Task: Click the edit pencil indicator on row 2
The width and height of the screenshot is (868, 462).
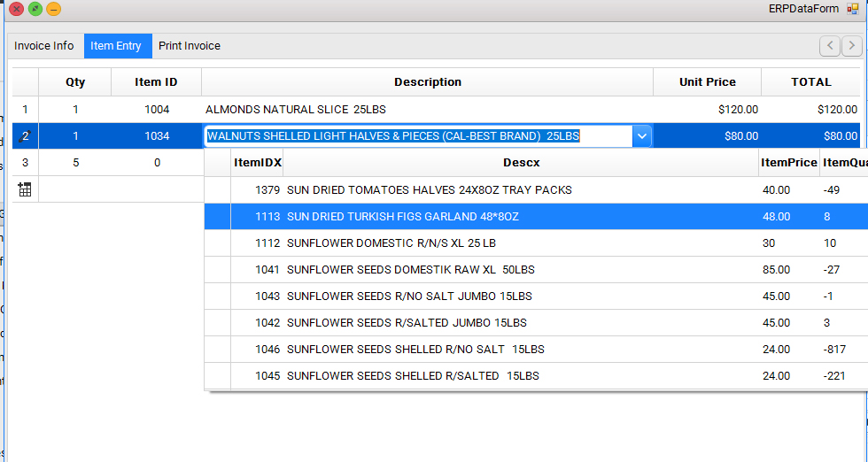Action: (x=25, y=136)
